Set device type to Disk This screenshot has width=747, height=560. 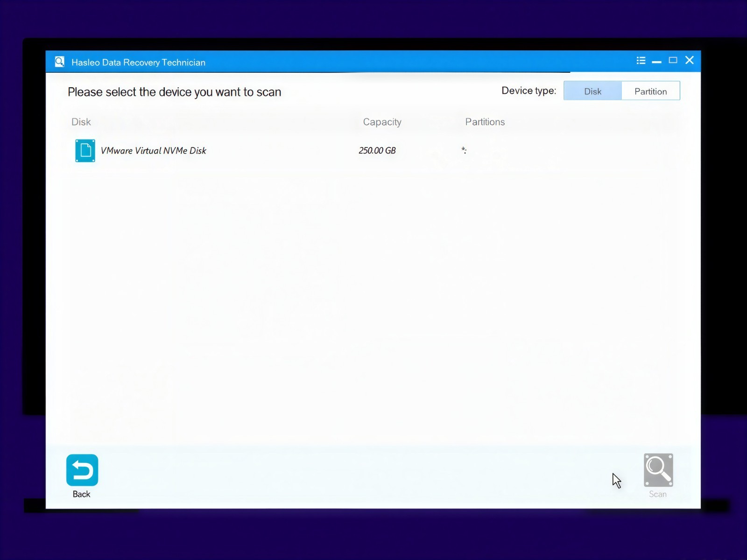click(592, 91)
